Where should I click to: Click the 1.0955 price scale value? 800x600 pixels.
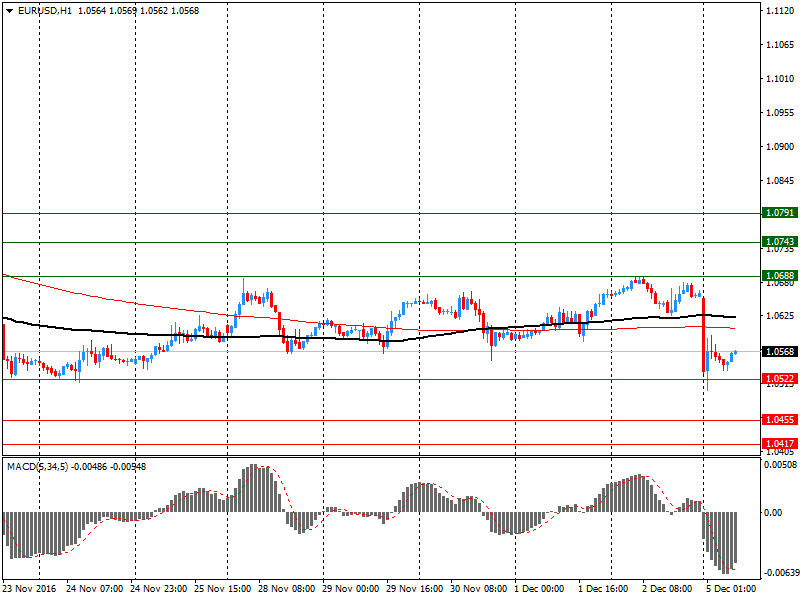coord(780,113)
